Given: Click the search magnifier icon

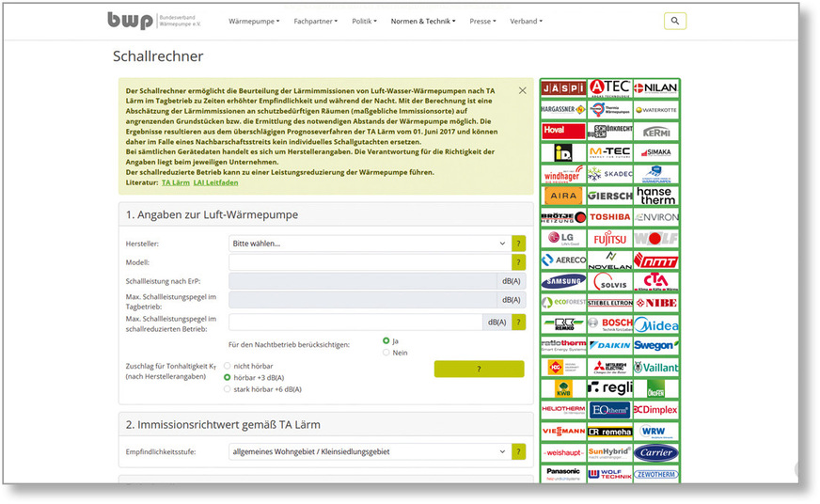Looking at the screenshot, I should coord(674,21).
